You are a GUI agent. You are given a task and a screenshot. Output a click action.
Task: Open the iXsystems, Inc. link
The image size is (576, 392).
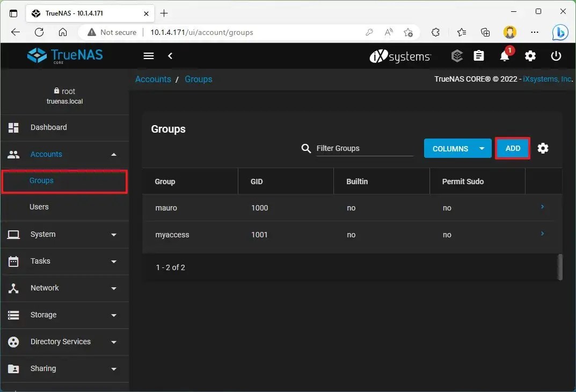coord(546,79)
